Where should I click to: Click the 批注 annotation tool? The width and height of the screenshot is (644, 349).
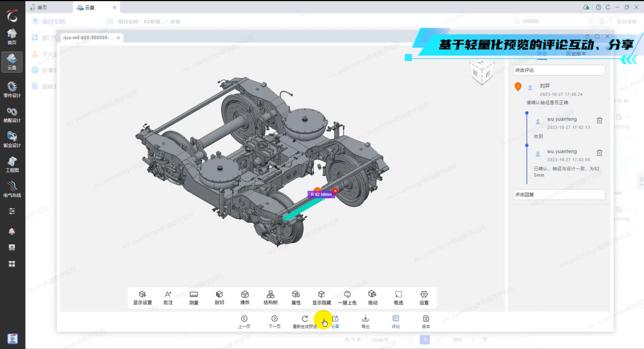point(168,298)
